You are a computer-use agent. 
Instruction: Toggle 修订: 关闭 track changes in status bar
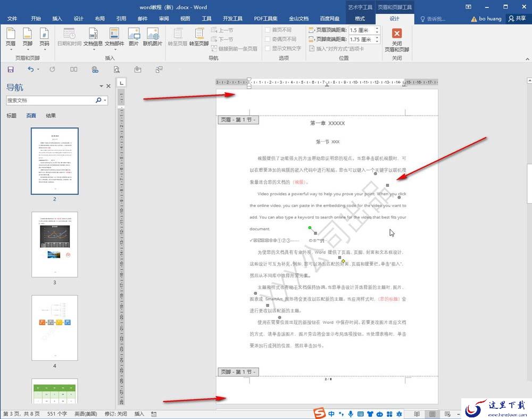tap(115, 414)
